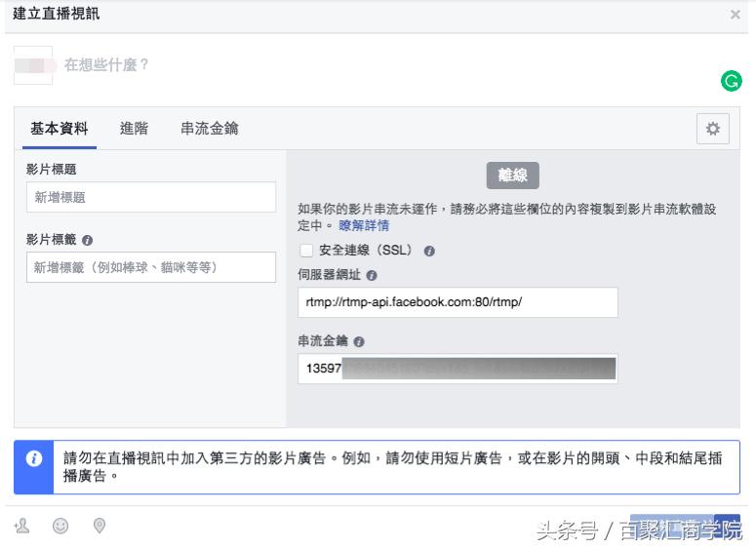This screenshot has width=756, height=549.
Task: Show info tooltip next to 伺服器網址
Action: [372, 276]
